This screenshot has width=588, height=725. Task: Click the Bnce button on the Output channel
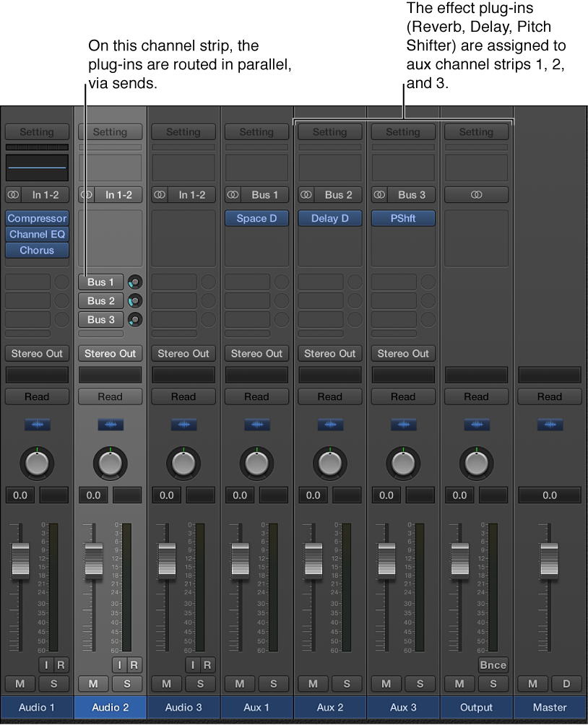click(x=493, y=665)
